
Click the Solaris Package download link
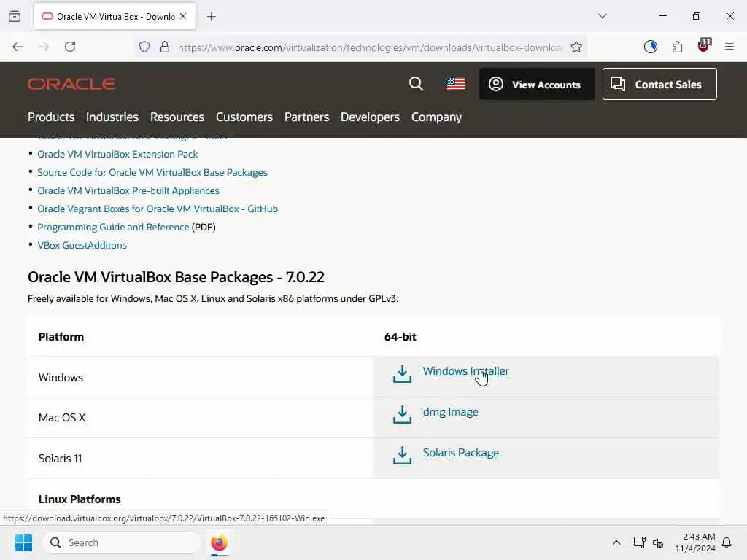[x=460, y=453]
